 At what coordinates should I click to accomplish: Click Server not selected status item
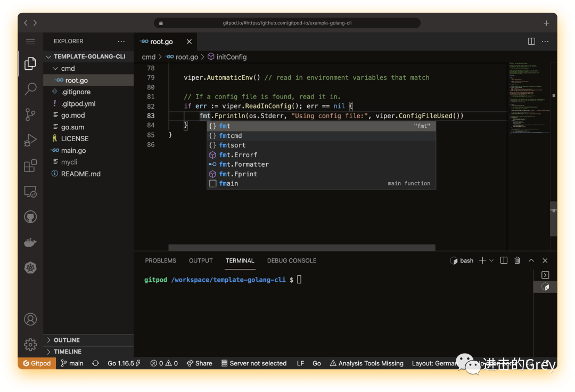254,363
